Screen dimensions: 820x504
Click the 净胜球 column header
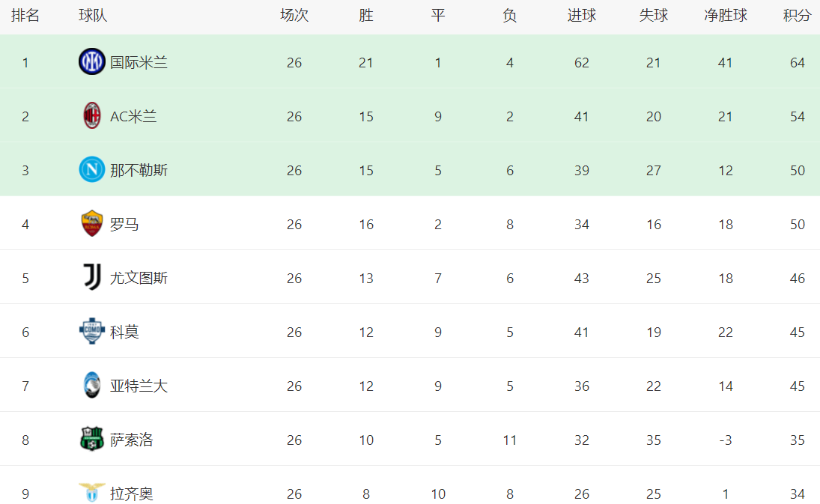[725, 16]
